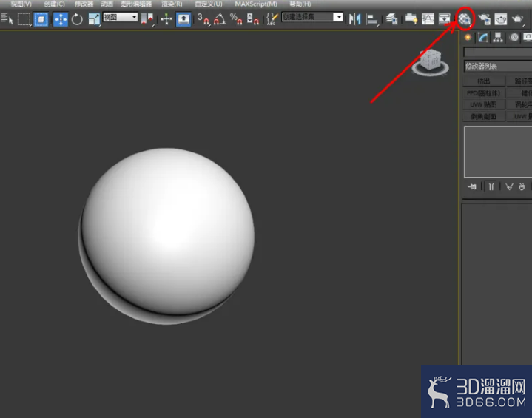
Task: Click the 倒角剖面 Bevel Profile button
Action: [x=484, y=116]
